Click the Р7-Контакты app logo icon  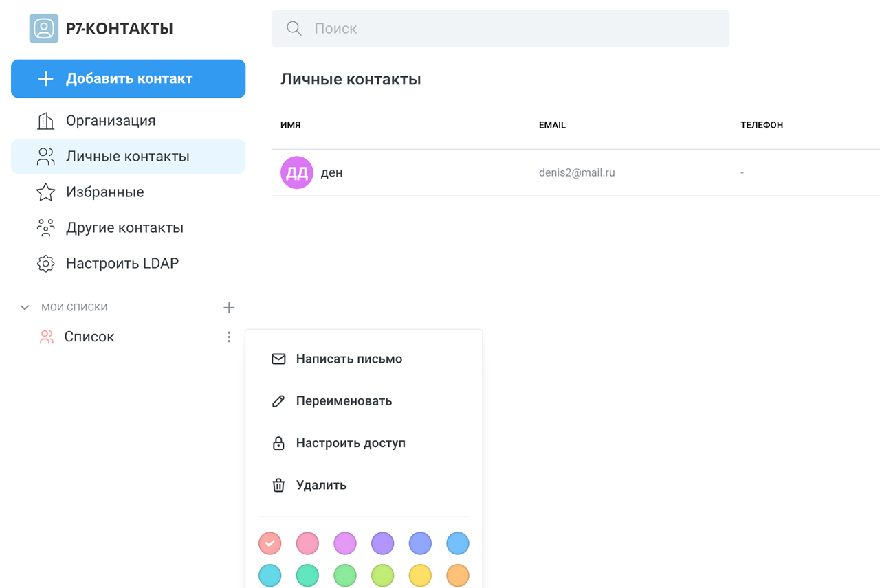coord(43,29)
